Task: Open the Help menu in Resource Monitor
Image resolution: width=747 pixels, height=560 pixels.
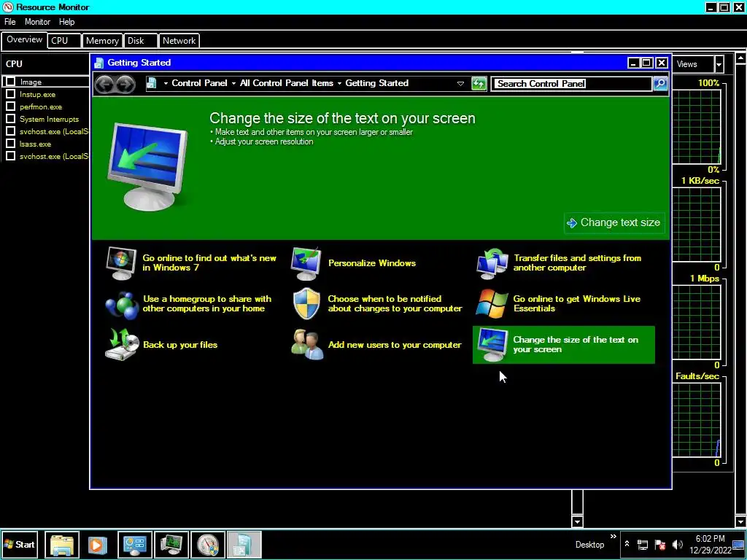Action: (x=66, y=22)
